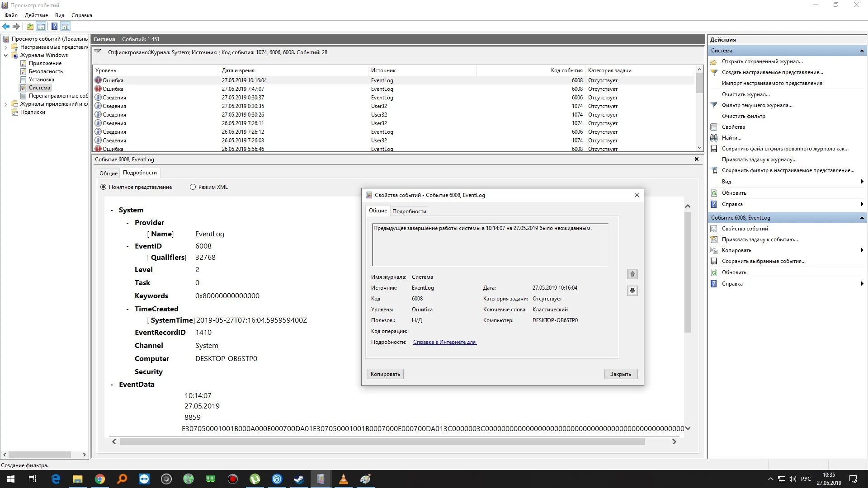Select "Понятное представление" radio button

(104, 187)
